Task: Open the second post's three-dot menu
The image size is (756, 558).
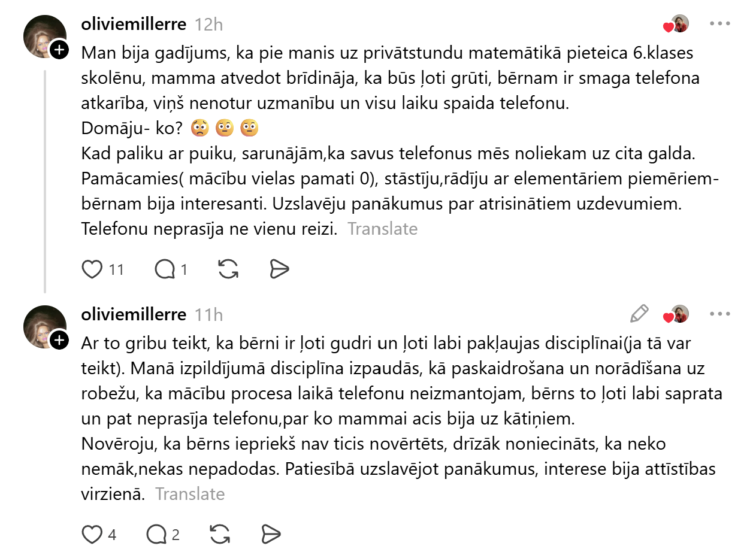Action: (x=719, y=314)
